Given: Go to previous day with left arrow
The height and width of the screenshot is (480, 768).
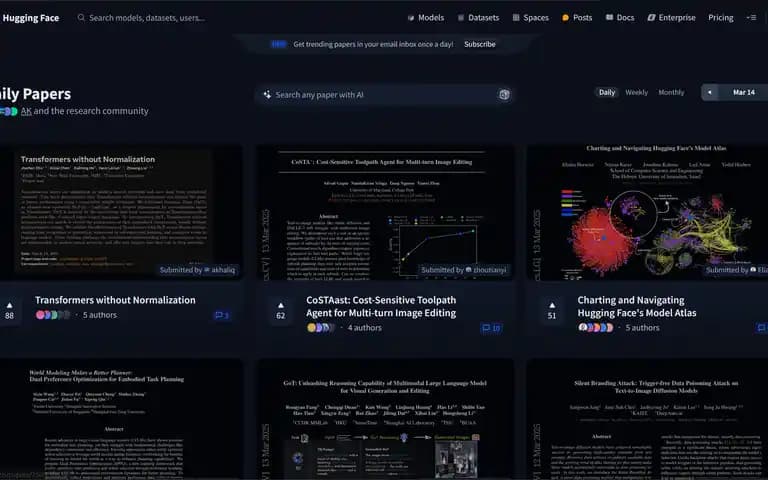Looking at the screenshot, I should 709,92.
